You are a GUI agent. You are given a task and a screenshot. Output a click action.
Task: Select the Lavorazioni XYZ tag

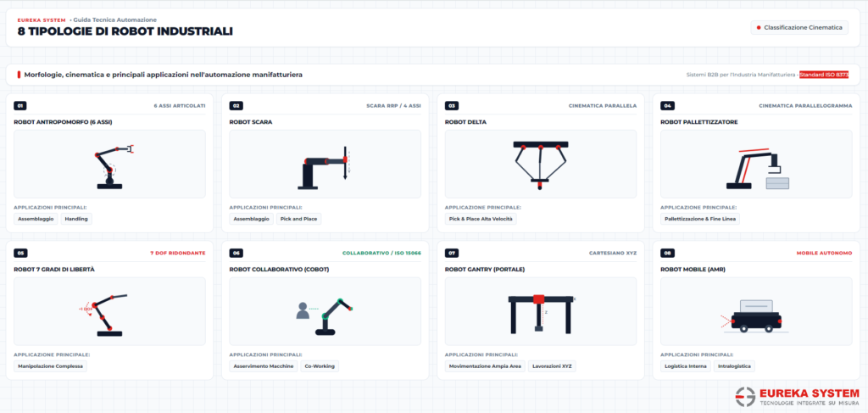552,366
